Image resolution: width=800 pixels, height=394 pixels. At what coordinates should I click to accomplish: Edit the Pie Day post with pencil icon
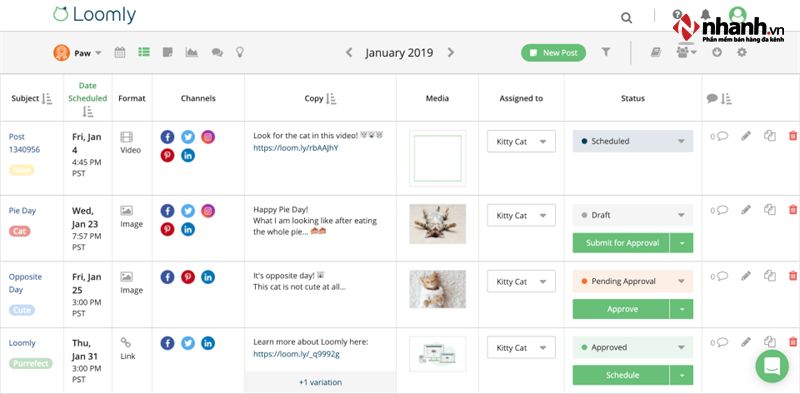pyautogui.click(x=746, y=209)
